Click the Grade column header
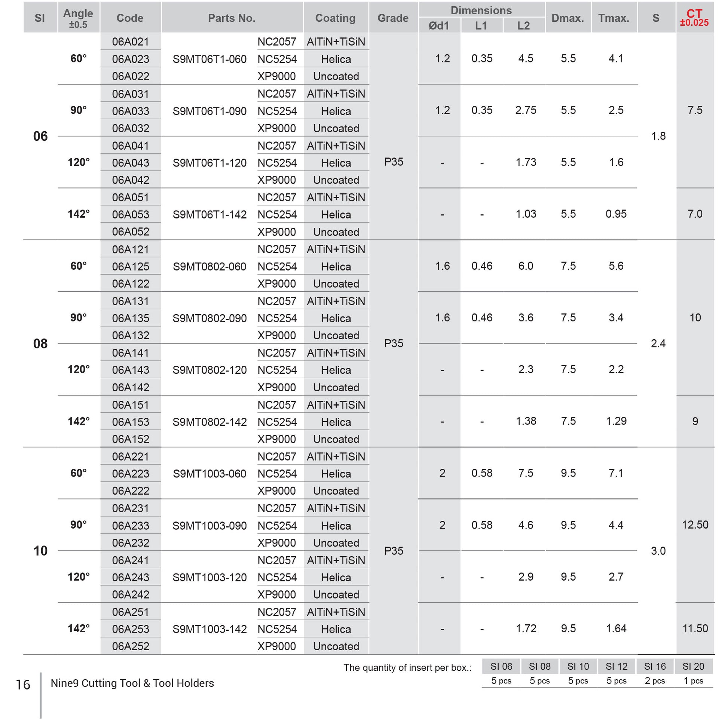Screen dimensions: 728x728 pos(393,18)
